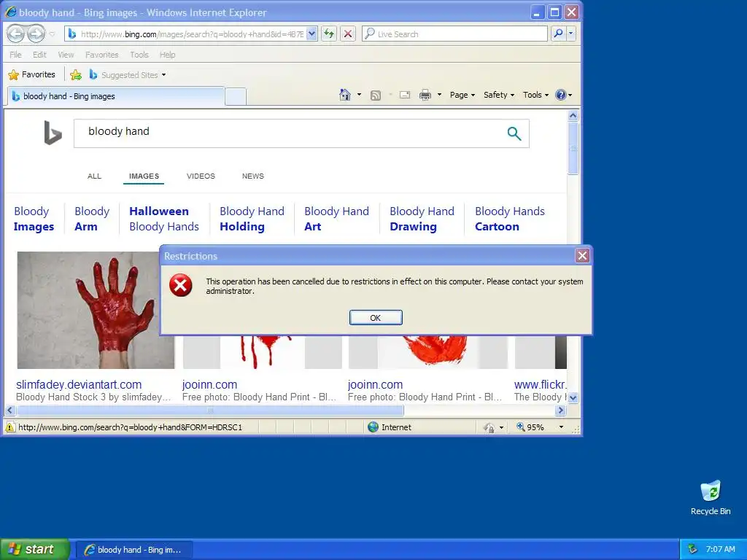Viewport: 747px width, 560px height.
Task: Open the recent pages dropdown arrow
Action: click(52, 34)
